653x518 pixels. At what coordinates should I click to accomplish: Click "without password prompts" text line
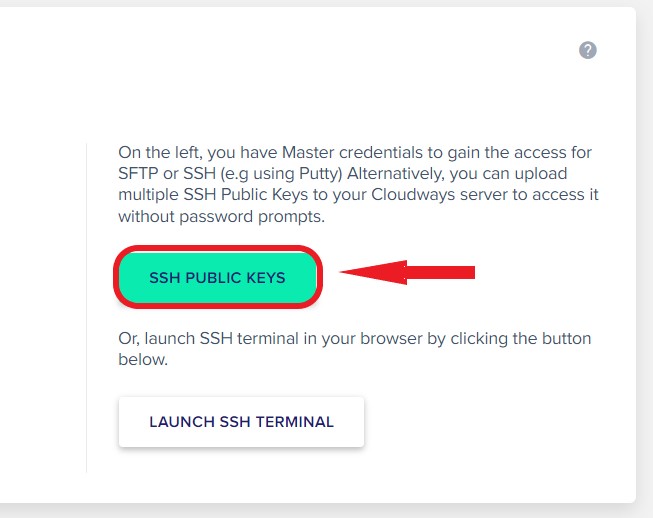(x=221, y=217)
